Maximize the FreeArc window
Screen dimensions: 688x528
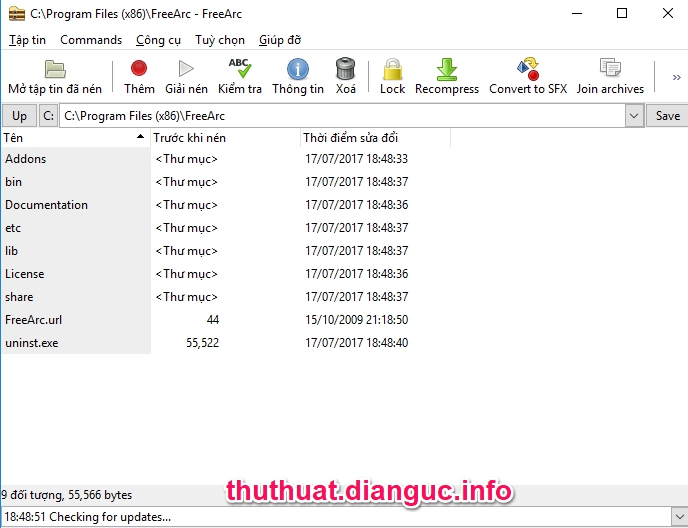622,14
